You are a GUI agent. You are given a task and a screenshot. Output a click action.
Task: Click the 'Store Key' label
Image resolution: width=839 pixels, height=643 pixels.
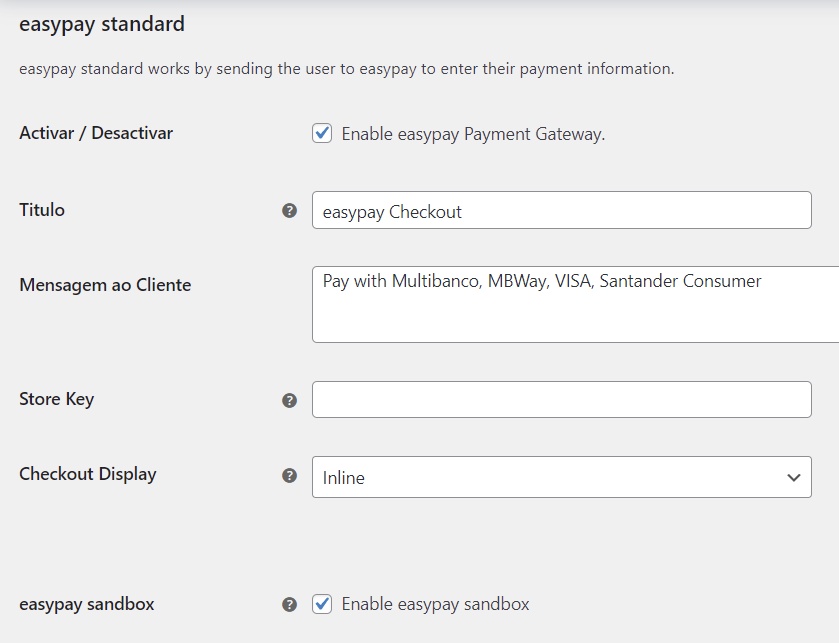coord(56,399)
